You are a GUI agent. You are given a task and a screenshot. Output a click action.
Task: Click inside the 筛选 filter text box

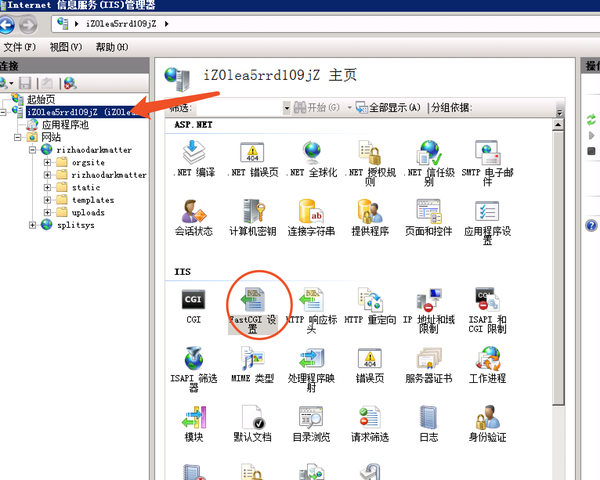(x=239, y=108)
